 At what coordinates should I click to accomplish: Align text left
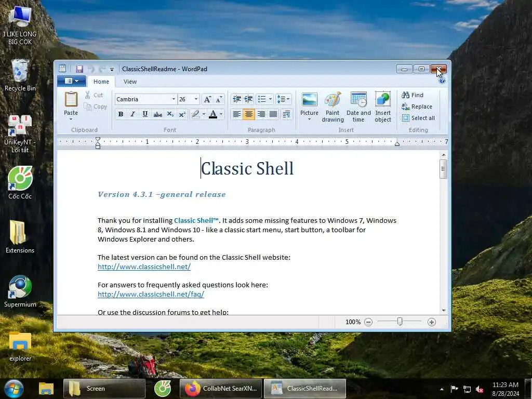236,114
